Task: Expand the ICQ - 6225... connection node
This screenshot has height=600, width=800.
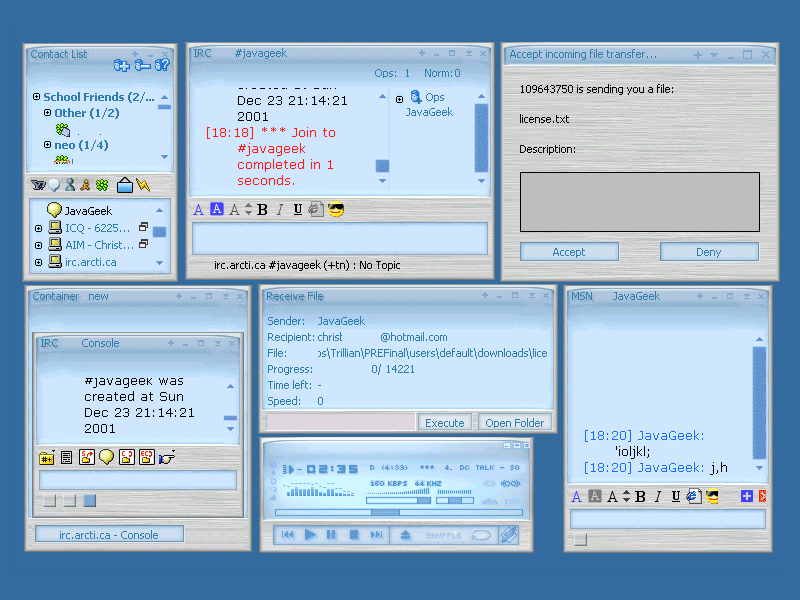Action: click(x=38, y=228)
